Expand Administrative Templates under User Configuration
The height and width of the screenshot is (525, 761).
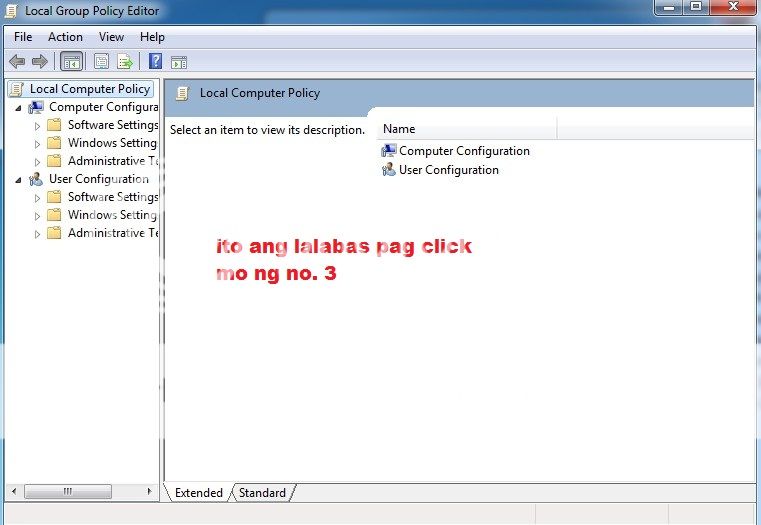click(x=38, y=234)
